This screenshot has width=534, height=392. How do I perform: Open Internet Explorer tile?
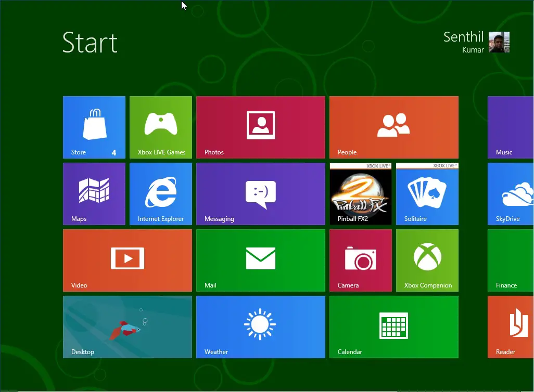(x=161, y=193)
